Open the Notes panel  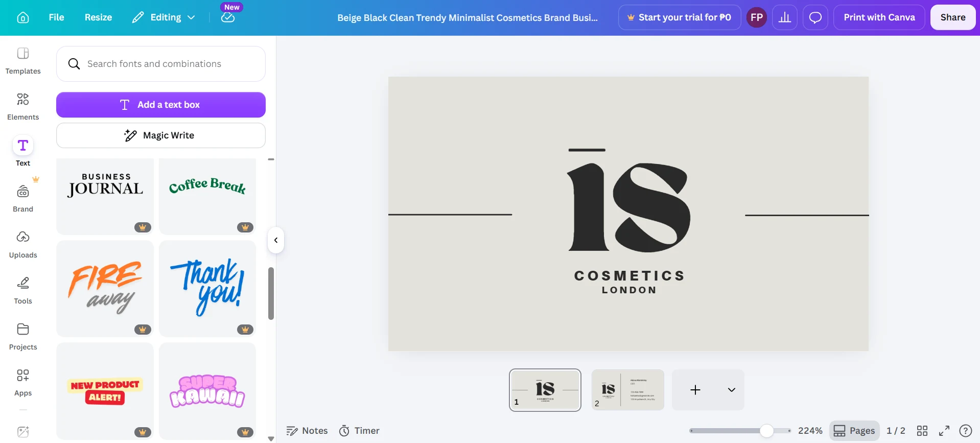coord(307,431)
